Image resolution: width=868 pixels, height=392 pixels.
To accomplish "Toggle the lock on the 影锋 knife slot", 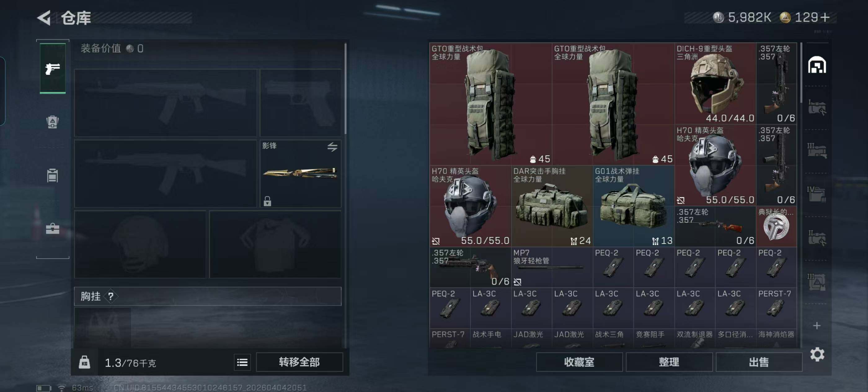I will pyautogui.click(x=267, y=201).
